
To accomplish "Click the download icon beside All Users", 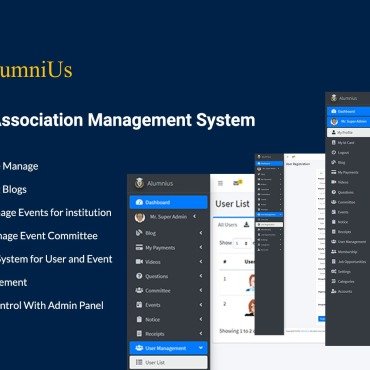I will [x=246, y=224].
